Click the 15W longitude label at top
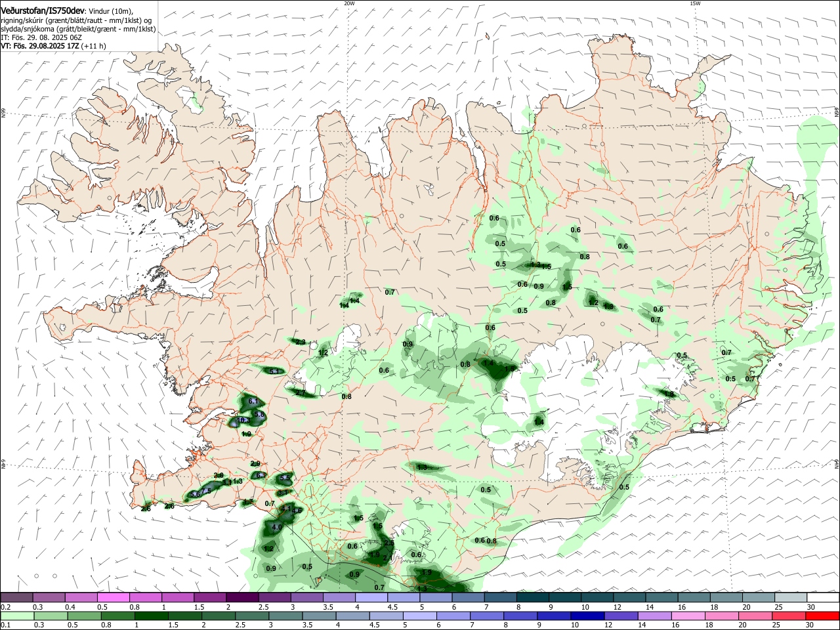This screenshot has height=630, width=840. tap(695, 3)
